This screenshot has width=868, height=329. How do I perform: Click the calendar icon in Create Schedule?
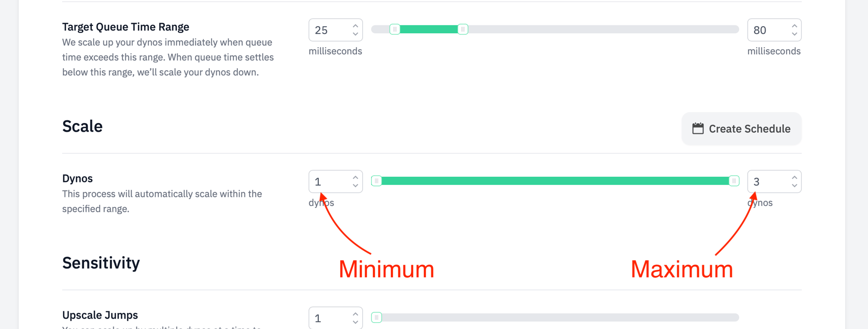(x=698, y=129)
